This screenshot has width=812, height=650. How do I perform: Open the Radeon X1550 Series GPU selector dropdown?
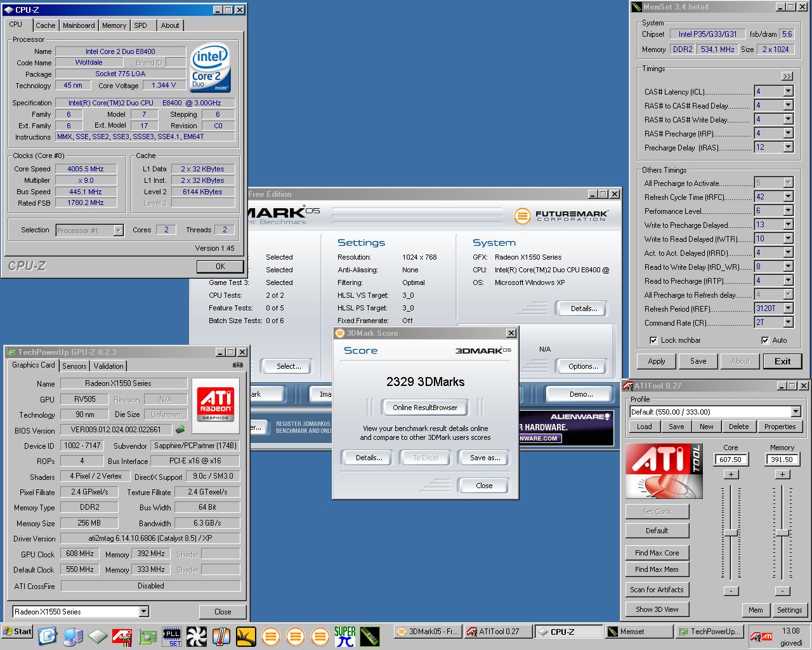144,611
